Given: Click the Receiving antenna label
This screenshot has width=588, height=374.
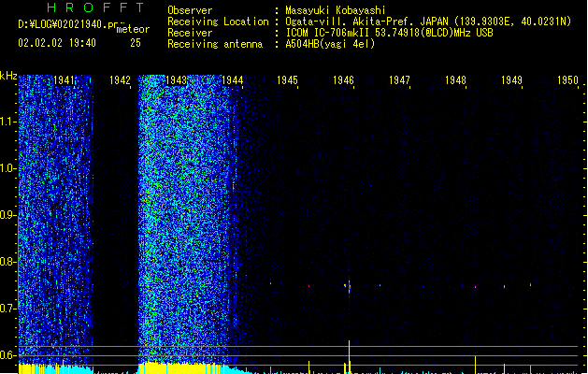Looking at the screenshot, I should [215, 44].
